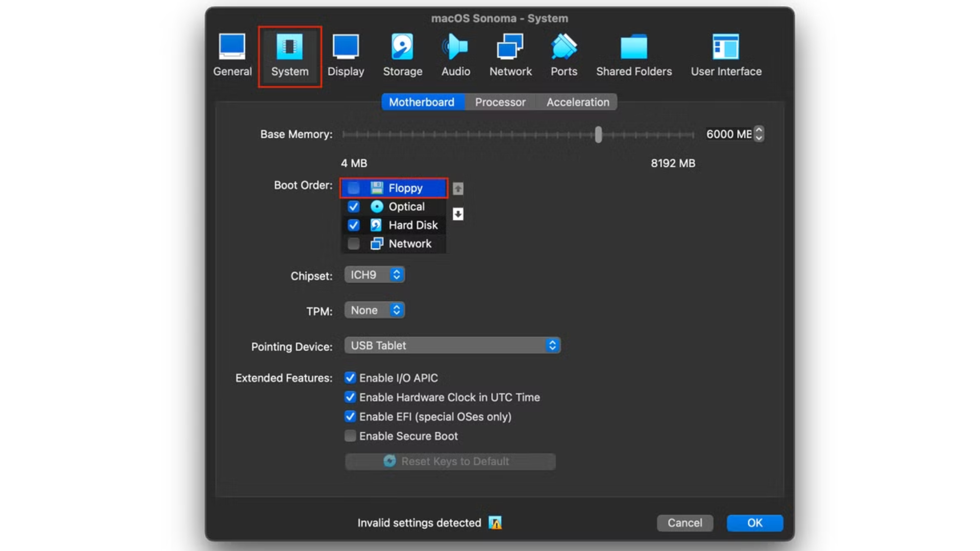Viewport: 980px width, 551px height.
Task: Open the Display settings section
Action: pyautogui.click(x=346, y=55)
